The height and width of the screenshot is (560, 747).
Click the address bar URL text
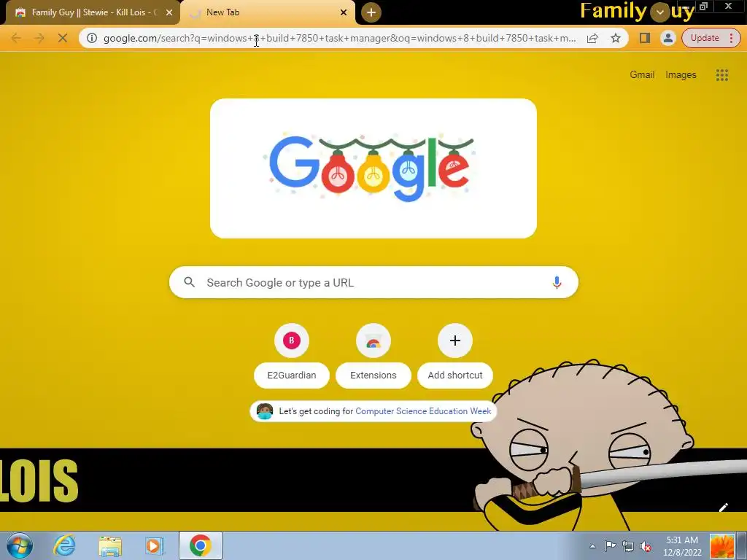[x=340, y=38]
